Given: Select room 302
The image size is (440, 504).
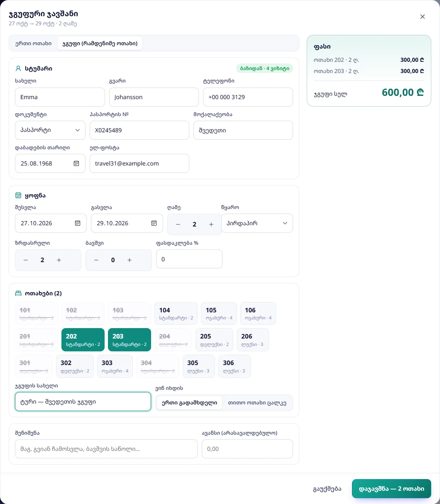Looking at the screenshot, I should point(75,366).
